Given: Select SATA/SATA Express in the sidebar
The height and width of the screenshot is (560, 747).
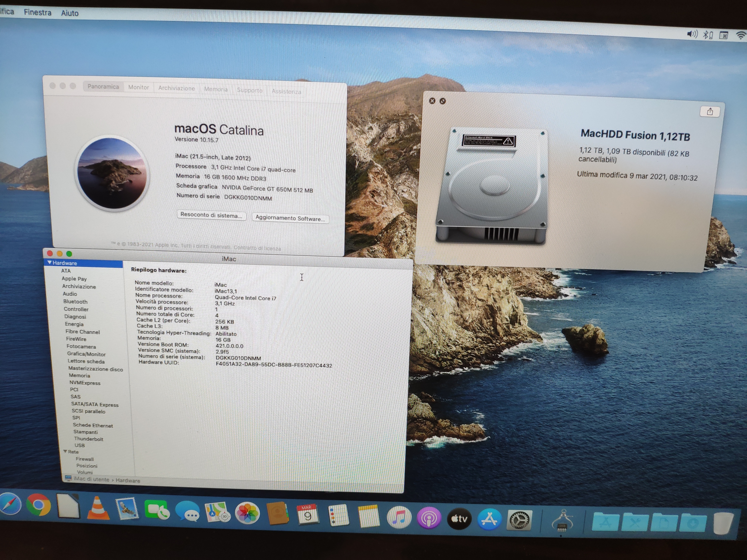Looking at the screenshot, I should coord(95,404).
